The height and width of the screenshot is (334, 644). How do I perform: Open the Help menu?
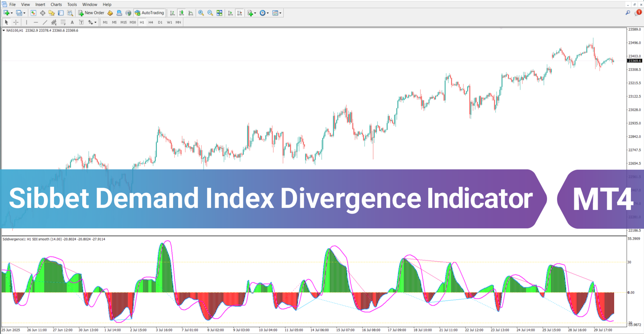click(x=107, y=4)
